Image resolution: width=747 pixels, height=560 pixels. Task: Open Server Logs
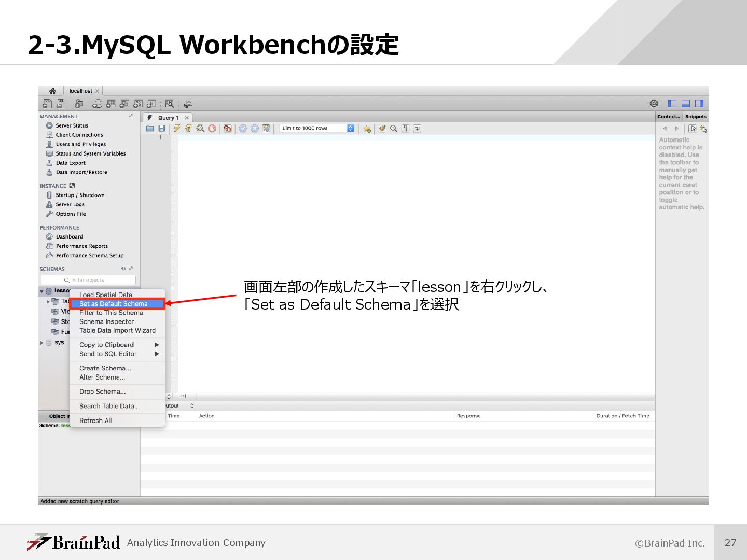(70, 204)
